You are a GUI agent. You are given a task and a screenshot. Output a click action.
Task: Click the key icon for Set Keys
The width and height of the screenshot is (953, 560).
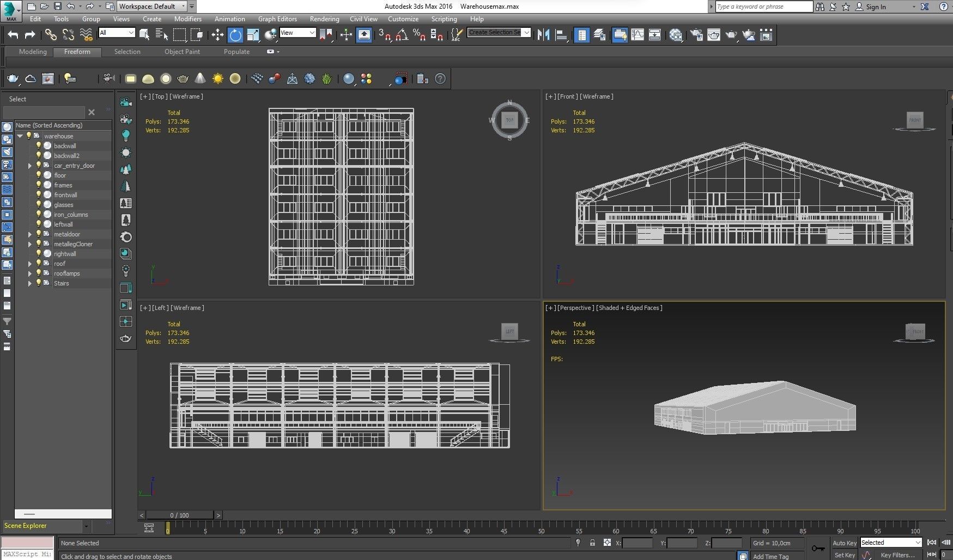click(818, 548)
